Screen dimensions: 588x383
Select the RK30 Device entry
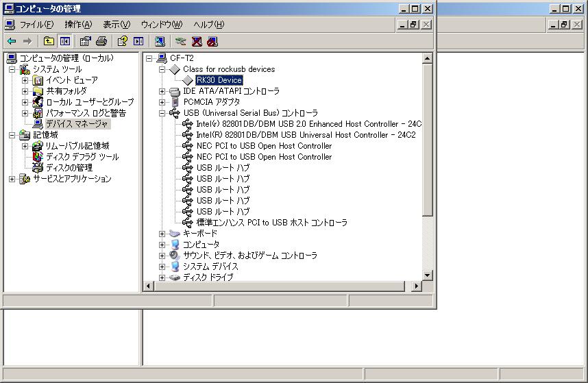tap(219, 80)
